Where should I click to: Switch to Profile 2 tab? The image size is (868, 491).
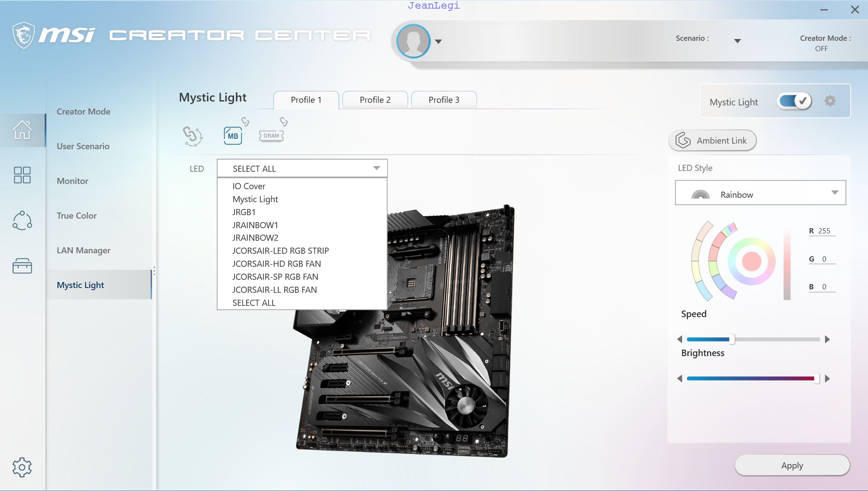point(375,100)
